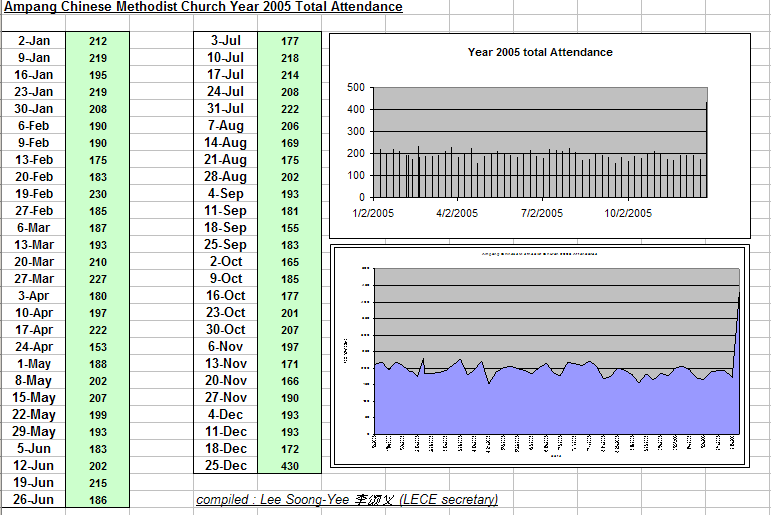Image resolution: width=771 pixels, height=515 pixels.
Task: Click the '19-Feb' date cell
Action: coord(34,194)
